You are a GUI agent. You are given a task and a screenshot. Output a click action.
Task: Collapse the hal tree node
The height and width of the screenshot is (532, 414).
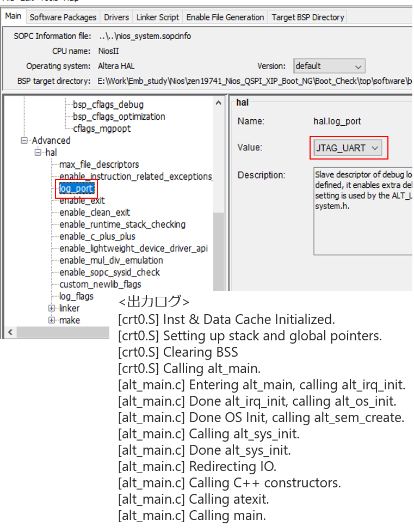point(38,152)
